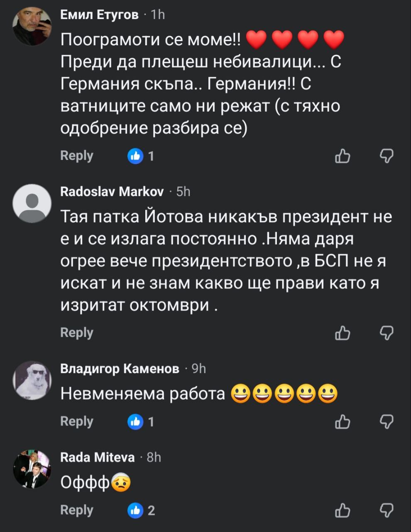This screenshot has width=411, height=532.
Task: Like Radoslav Markov's comment with thumbs up
Action: pyautogui.click(x=342, y=333)
